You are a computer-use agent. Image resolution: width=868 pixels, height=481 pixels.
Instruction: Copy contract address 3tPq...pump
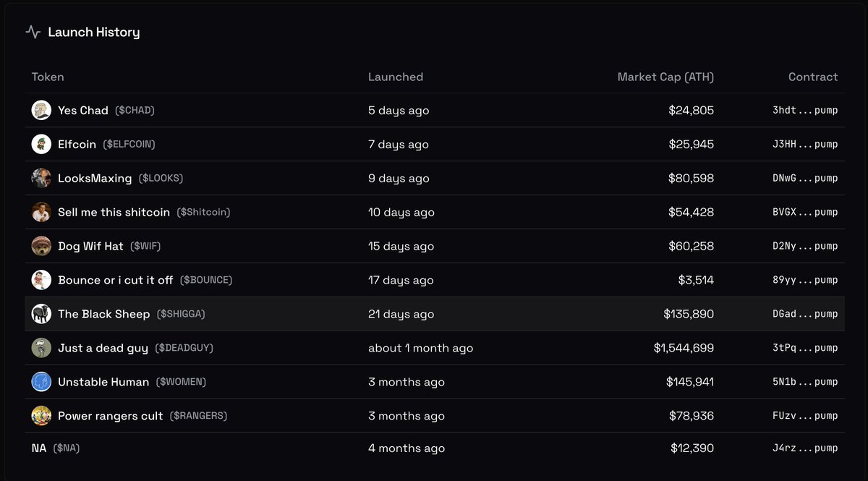(804, 348)
